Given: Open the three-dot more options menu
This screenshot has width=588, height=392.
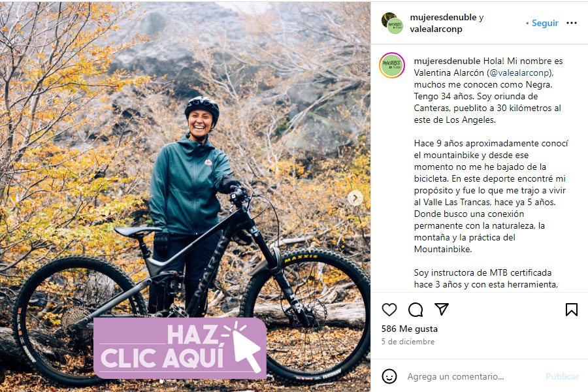Looking at the screenshot, I should point(572,23).
